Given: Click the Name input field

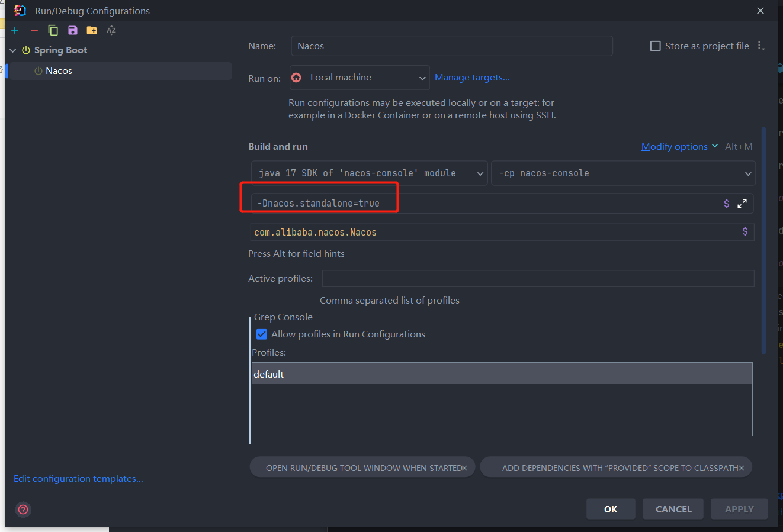Looking at the screenshot, I should click(451, 46).
